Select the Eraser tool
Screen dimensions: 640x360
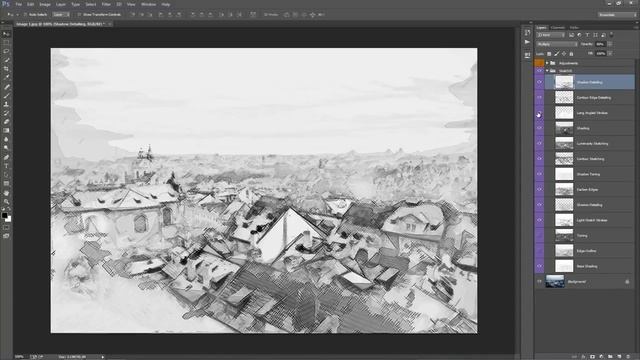pos(6,122)
